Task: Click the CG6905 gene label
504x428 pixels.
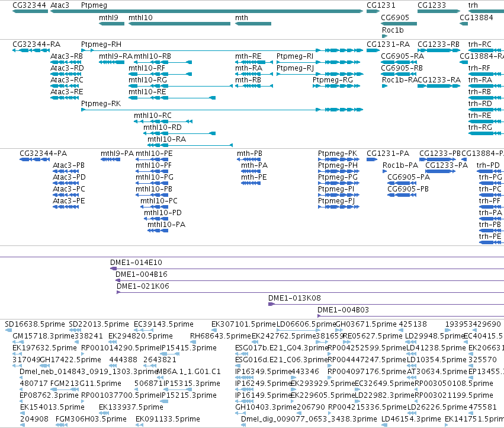Action: coord(395,18)
